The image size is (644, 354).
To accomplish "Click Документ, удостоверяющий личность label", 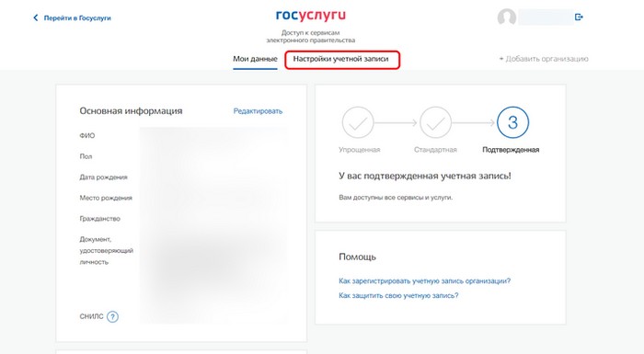I will tap(107, 250).
